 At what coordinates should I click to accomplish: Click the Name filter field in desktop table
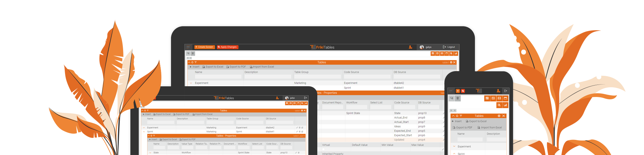click(x=218, y=77)
